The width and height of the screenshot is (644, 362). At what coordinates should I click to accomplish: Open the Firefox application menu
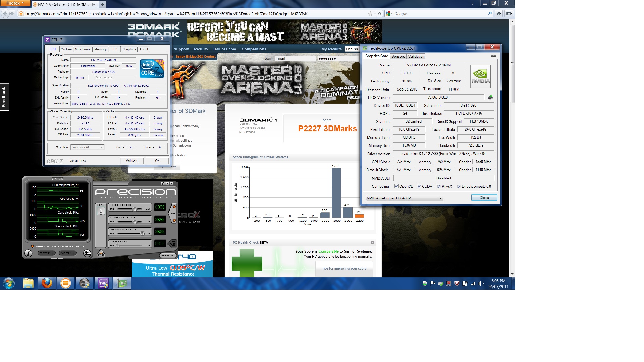(15, 3)
